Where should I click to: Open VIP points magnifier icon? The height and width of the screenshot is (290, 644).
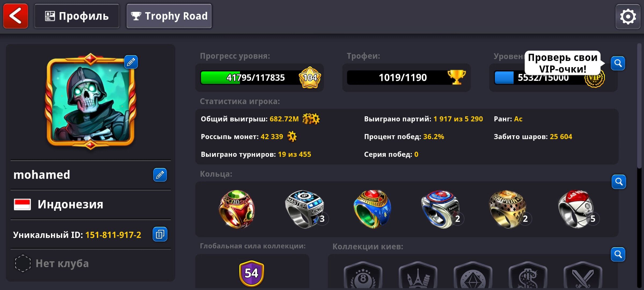(618, 63)
